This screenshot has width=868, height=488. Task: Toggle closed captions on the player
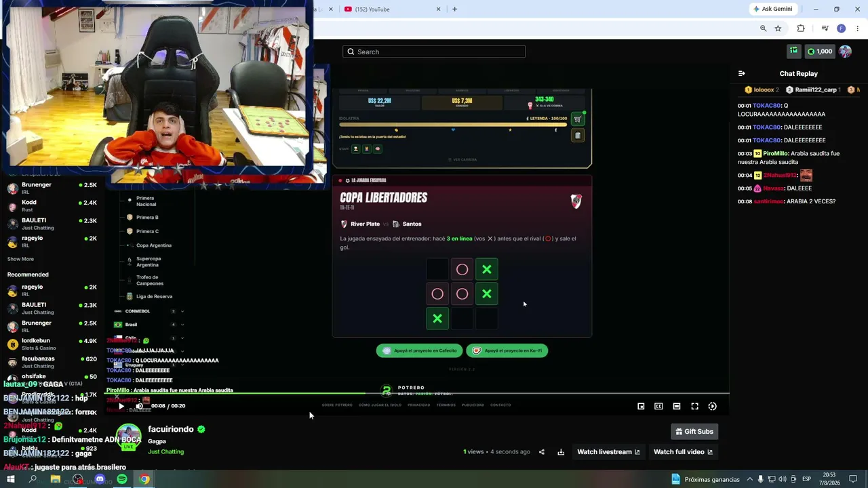coord(658,406)
